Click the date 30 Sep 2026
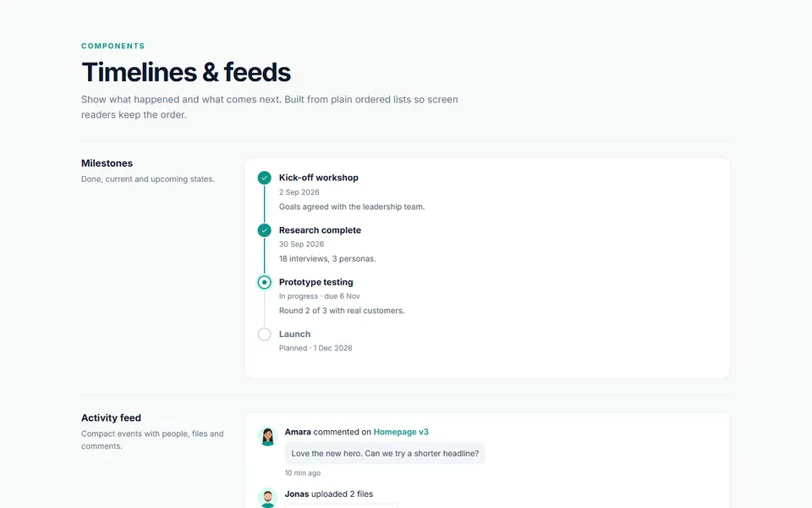 coord(301,244)
